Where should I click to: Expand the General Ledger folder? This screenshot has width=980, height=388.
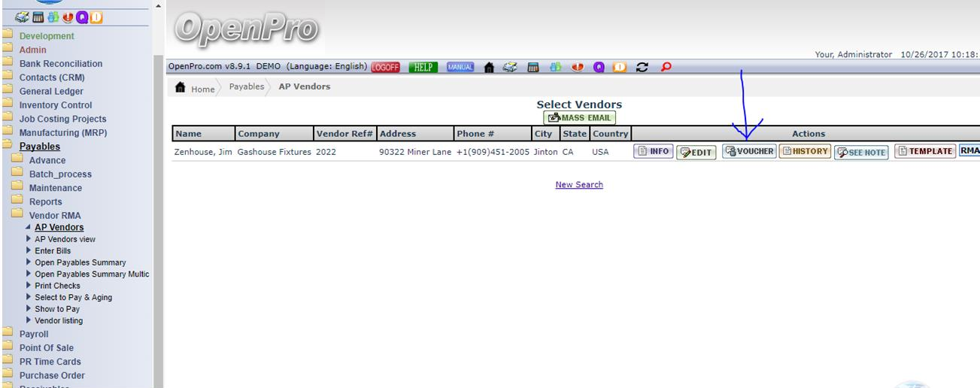[51, 91]
